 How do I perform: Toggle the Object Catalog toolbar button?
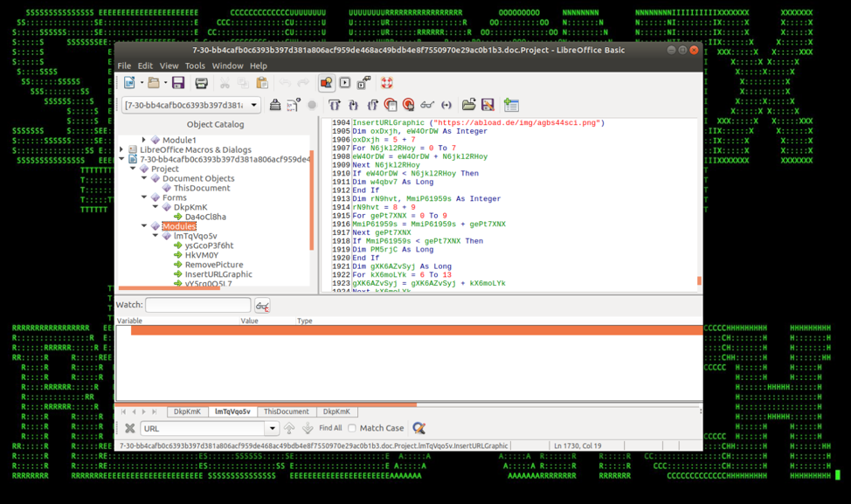tap(326, 83)
